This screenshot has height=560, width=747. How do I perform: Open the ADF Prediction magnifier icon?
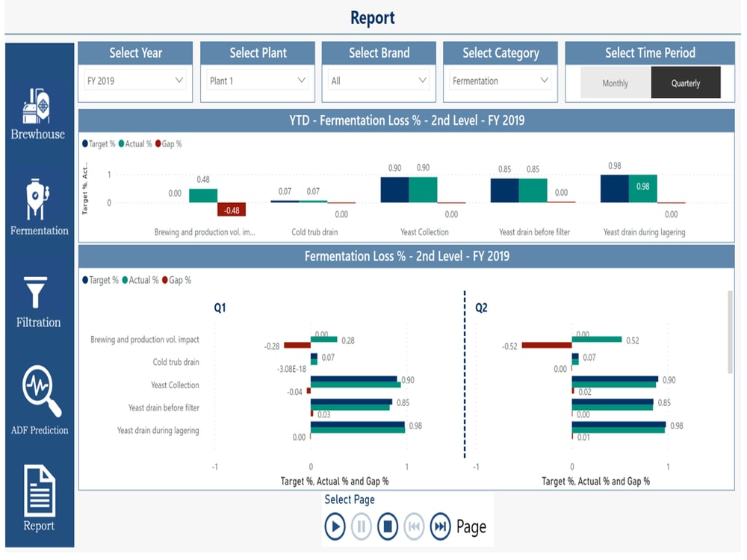click(41, 391)
